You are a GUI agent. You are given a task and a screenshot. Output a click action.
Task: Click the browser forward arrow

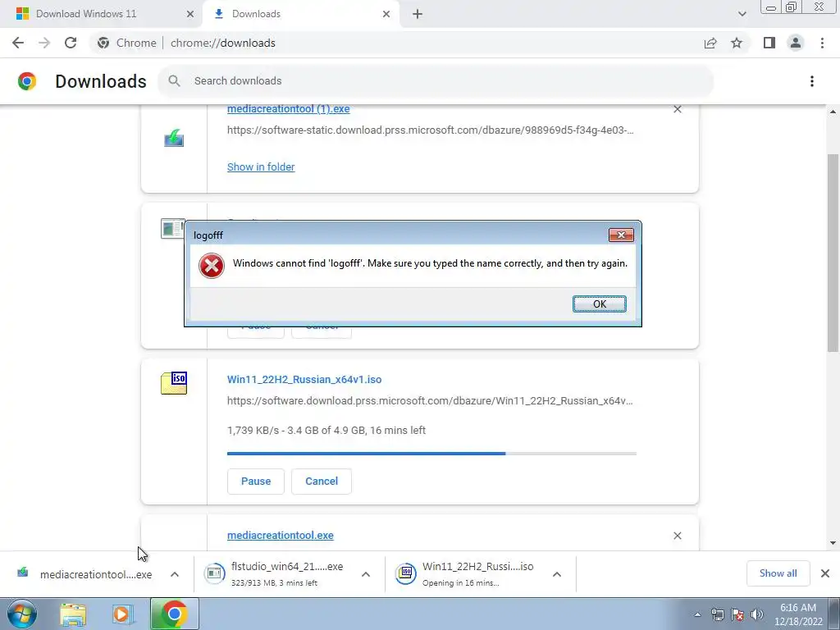[44, 43]
